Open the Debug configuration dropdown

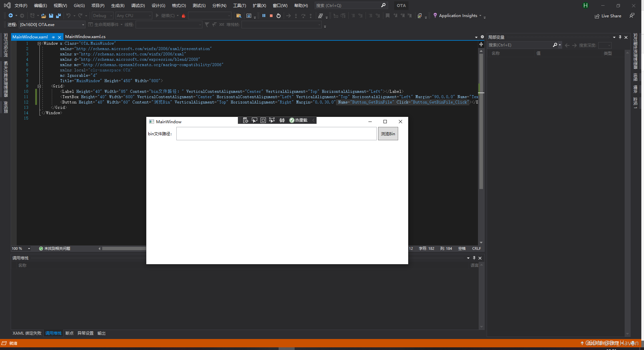pos(103,16)
